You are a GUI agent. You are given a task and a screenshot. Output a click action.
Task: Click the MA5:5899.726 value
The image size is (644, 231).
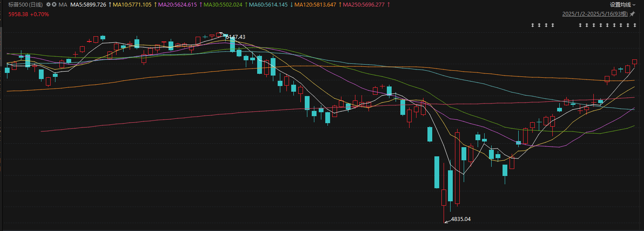pos(88,4)
